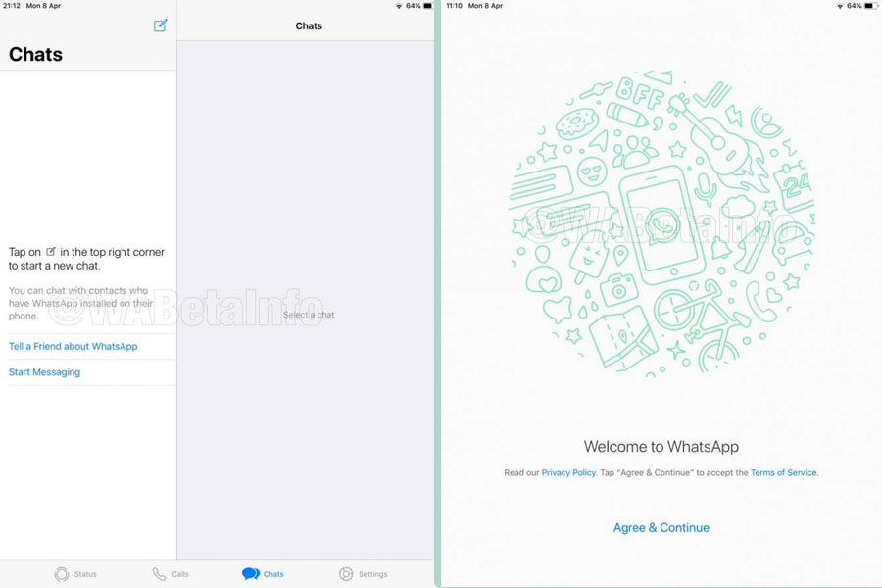Screen dimensions: 882x588
Task: Open the Calls tab
Action: click(x=171, y=574)
